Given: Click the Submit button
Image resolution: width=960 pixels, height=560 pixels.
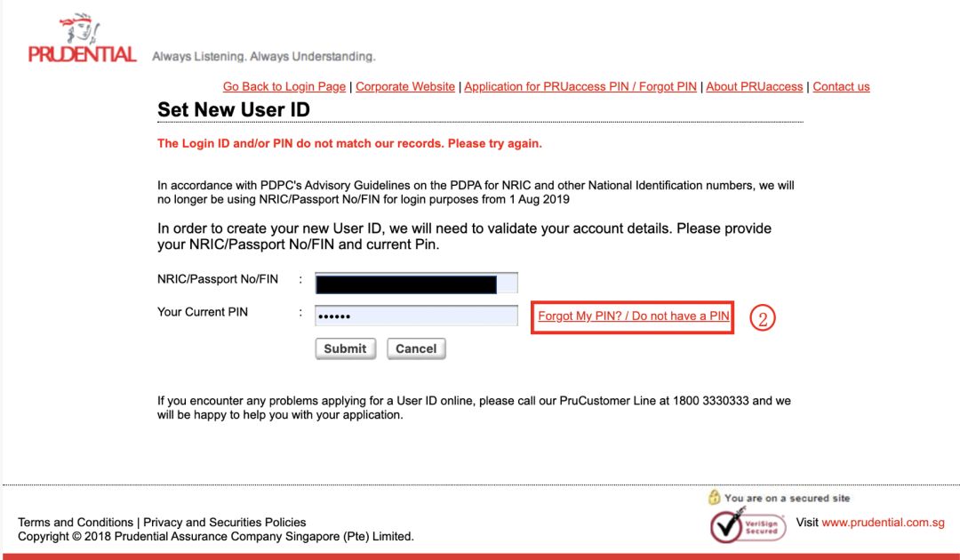Looking at the screenshot, I should [x=345, y=348].
